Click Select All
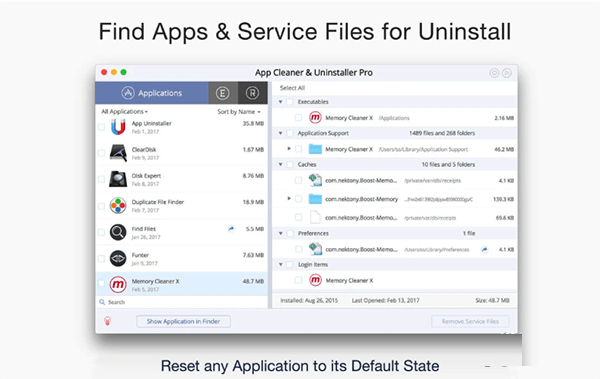 pos(292,88)
